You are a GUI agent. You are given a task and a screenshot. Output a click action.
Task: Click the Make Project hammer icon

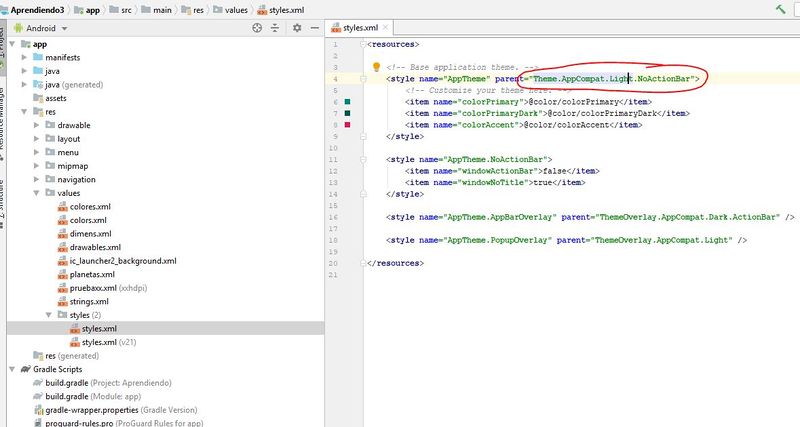point(781,9)
